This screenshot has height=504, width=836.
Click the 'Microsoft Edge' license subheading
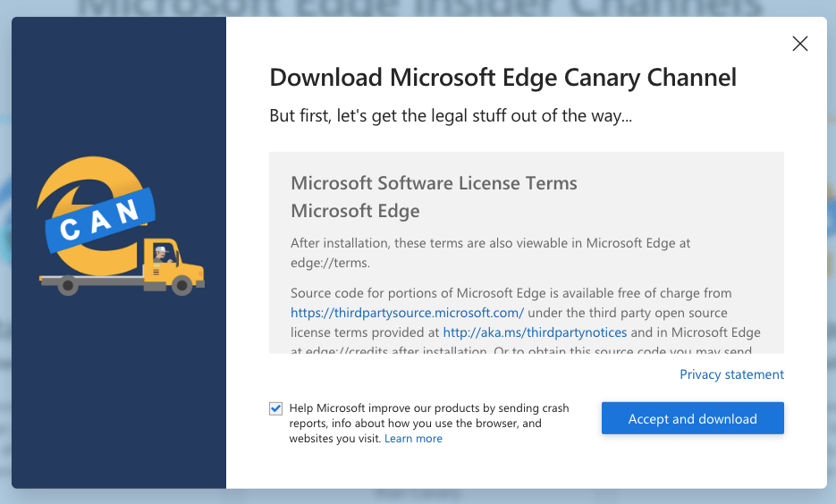[x=355, y=211]
